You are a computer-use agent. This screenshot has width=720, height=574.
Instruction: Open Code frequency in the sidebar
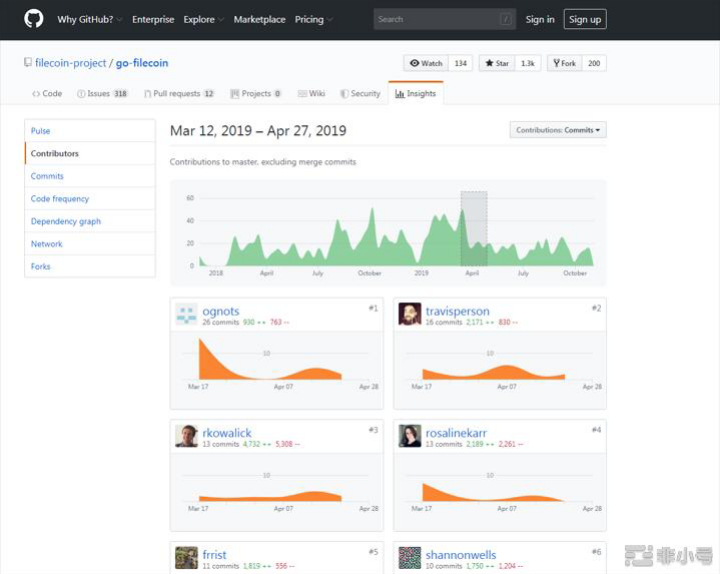coord(90,198)
